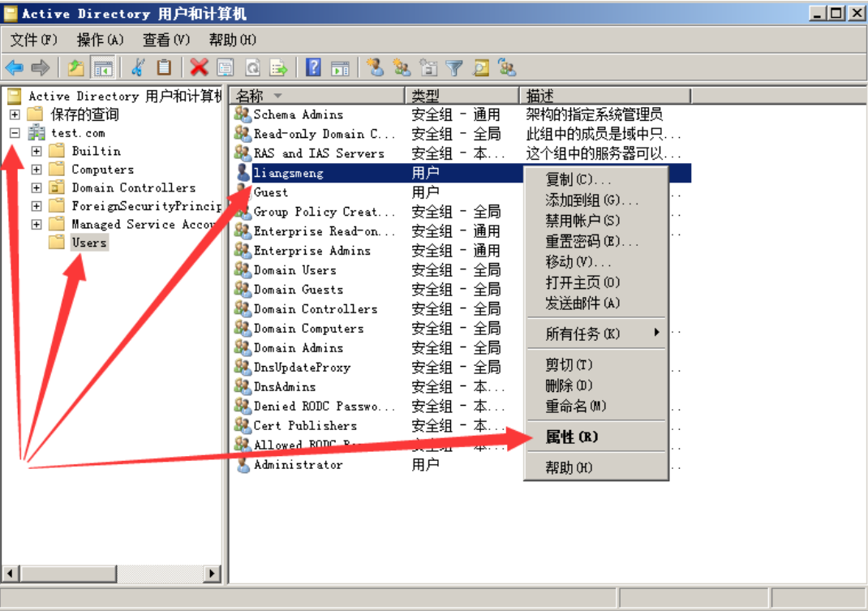The height and width of the screenshot is (611, 868).
Task: Click the tree pane scroll right arrow
Action: click(x=212, y=574)
